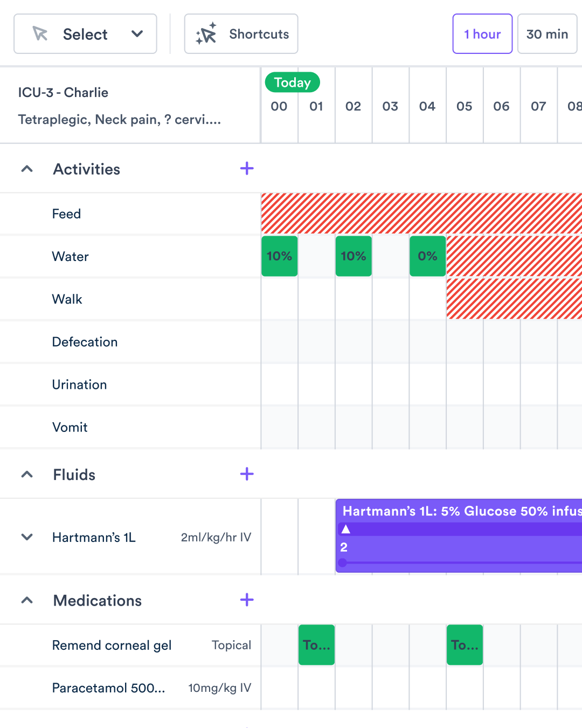Switch timeline to 1 hour view
This screenshot has width=582, height=728.
pos(482,34)
